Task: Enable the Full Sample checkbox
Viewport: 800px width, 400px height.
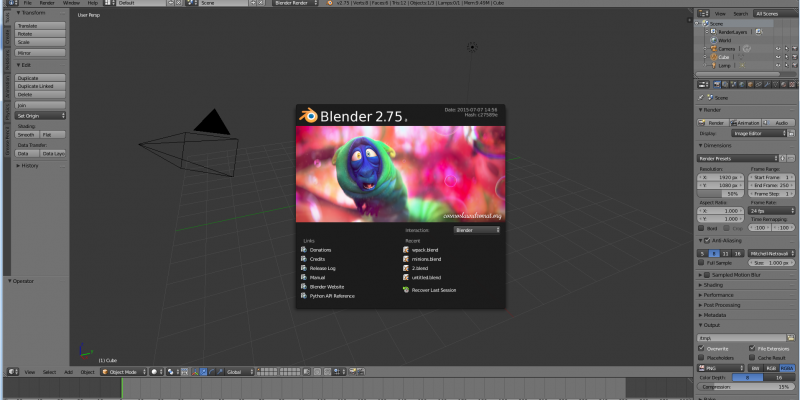Action: pyautogui.click(x=703, y=262)
